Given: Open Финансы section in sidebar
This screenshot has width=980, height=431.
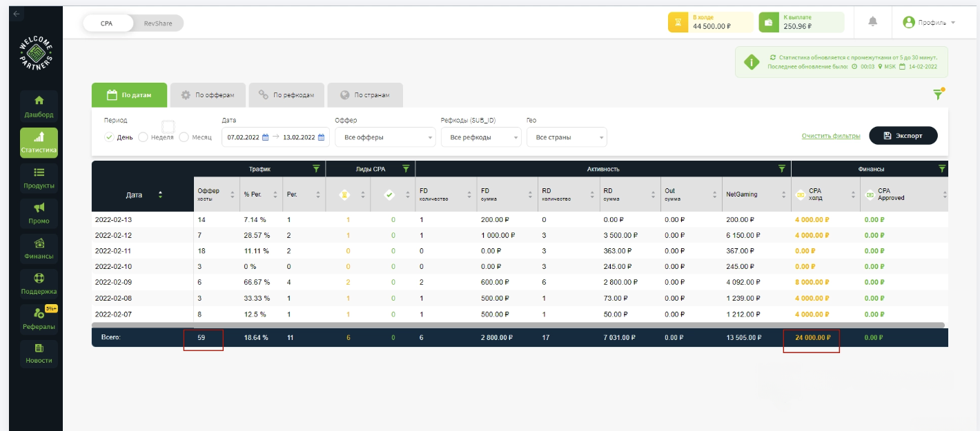Looking at the screenshot, I should point(39,248).
